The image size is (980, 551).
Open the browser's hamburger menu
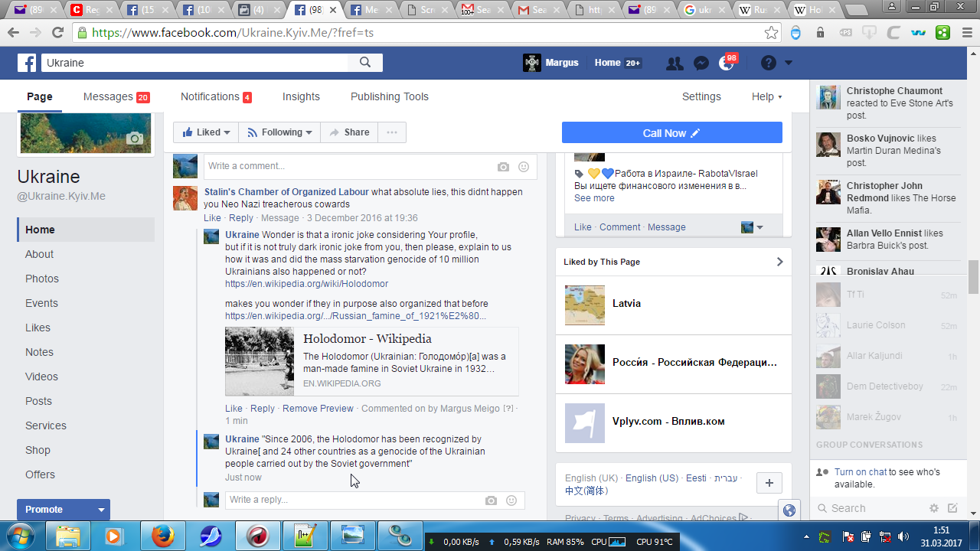pyautogui.click(x=966, y=33)
